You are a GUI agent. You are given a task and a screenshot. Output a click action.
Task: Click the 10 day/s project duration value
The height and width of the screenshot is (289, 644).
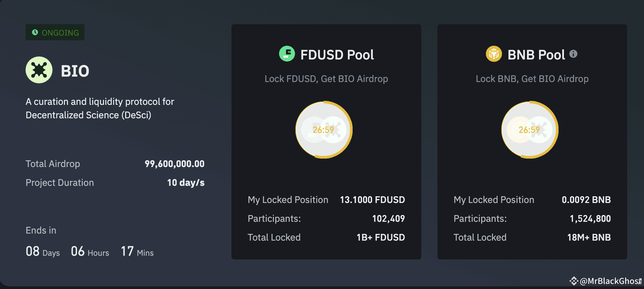[186, 182]
